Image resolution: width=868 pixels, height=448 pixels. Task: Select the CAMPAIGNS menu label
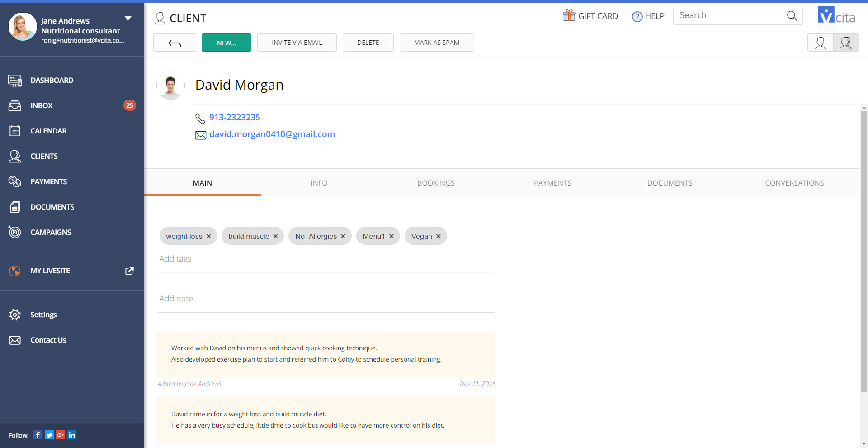click(x=51, y=232)
